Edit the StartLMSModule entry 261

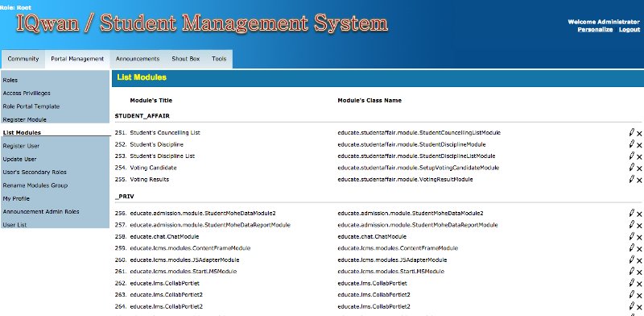click(x=632, y=271)
